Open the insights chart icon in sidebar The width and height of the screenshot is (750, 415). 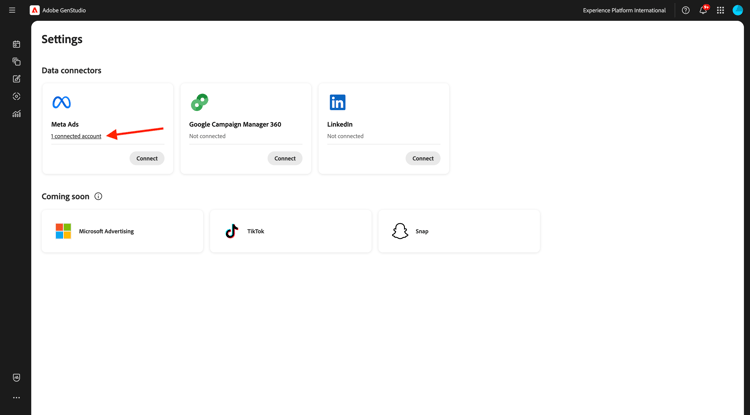point(16,114)
